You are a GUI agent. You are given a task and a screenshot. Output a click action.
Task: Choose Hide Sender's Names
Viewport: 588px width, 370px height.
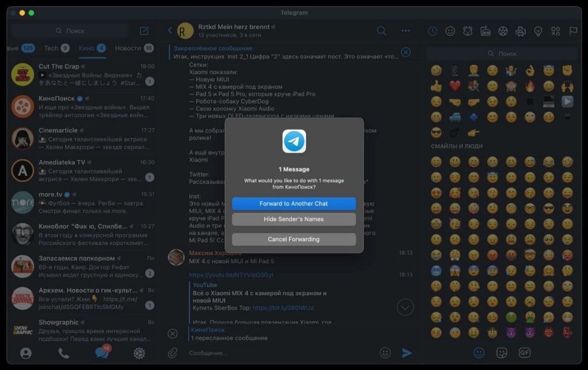click(294, 219)
